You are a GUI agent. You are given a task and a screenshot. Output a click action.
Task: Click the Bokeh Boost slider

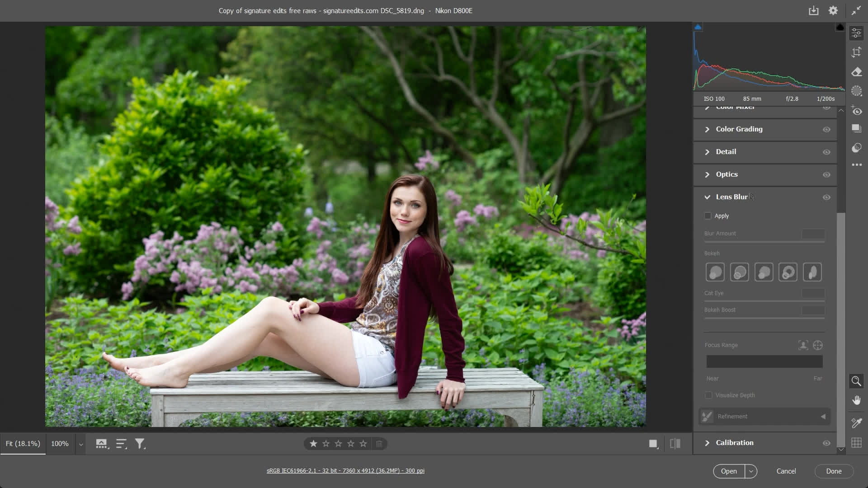pyautogui.click(x=764, y=318)
